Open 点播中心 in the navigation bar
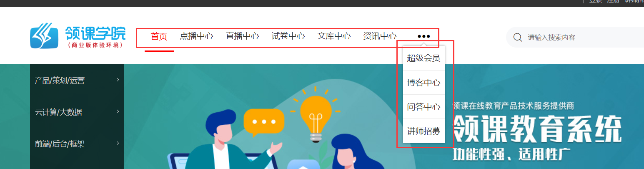Screen dimensions: 644x169 (196, 36)
